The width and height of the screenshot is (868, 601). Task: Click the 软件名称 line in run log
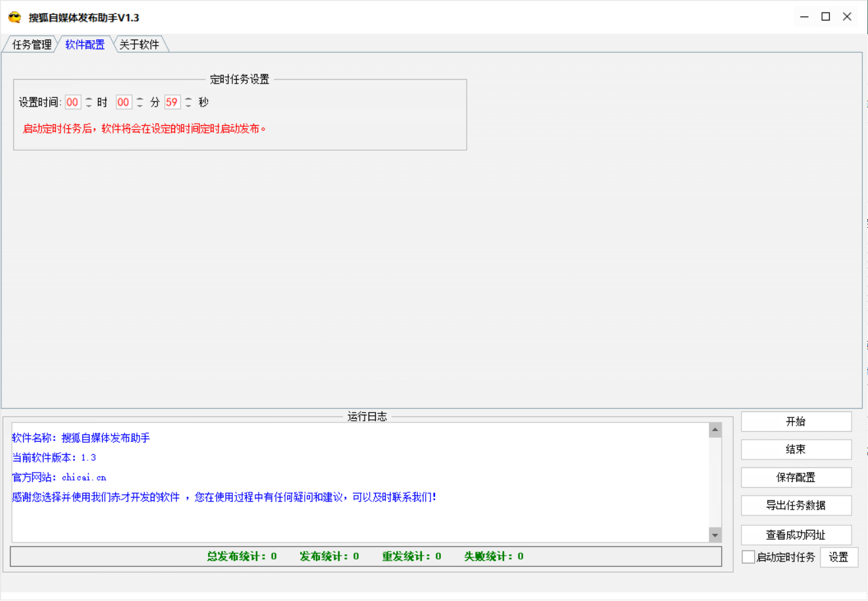(81, 438)
